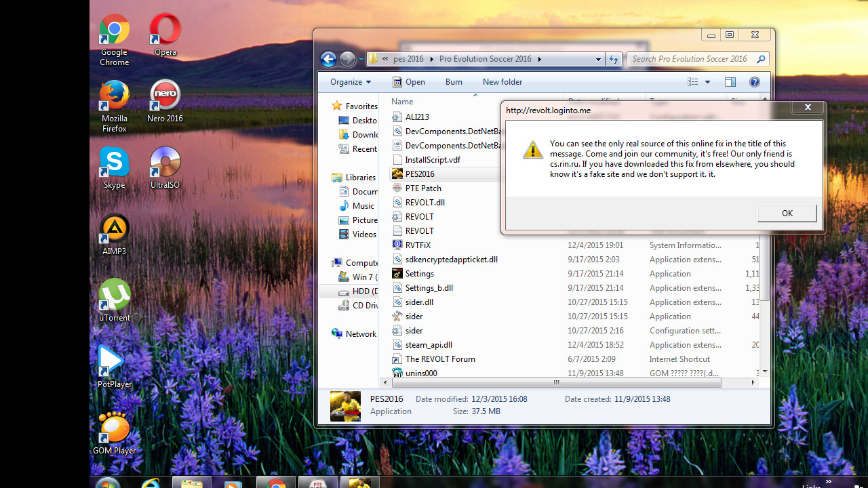Click the file list vertical scrollbar down arrow

point(765,371)
